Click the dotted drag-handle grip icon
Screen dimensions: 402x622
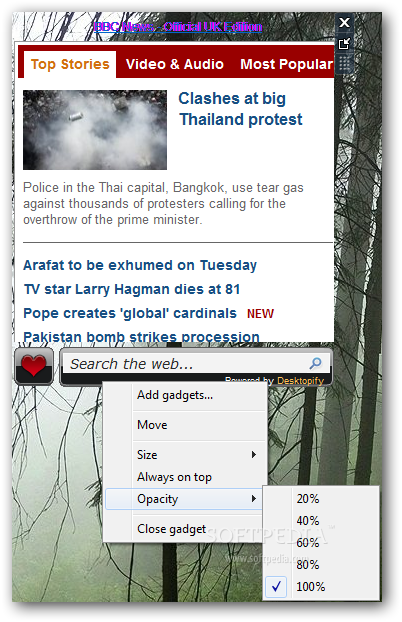coord(344,63)
